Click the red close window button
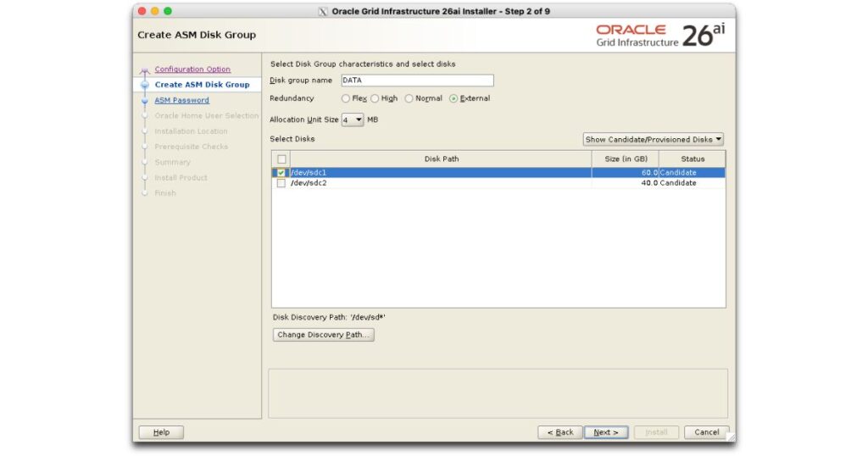The width and height of the screenshot is (868, 456). (x=142, y=11)
